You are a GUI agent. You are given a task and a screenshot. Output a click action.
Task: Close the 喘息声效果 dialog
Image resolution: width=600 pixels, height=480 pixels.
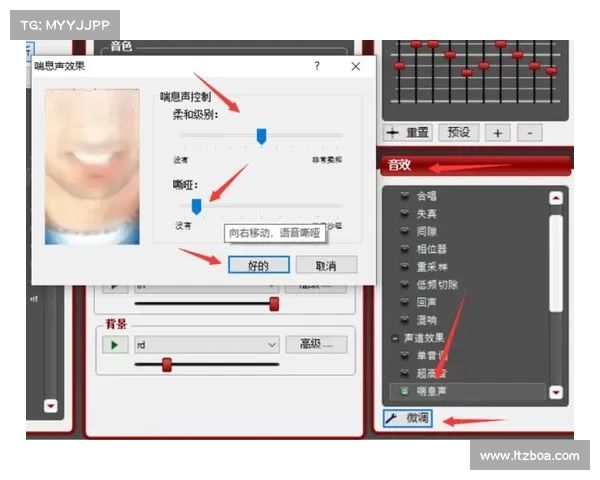pyautogui.click(x=355, y=67)
